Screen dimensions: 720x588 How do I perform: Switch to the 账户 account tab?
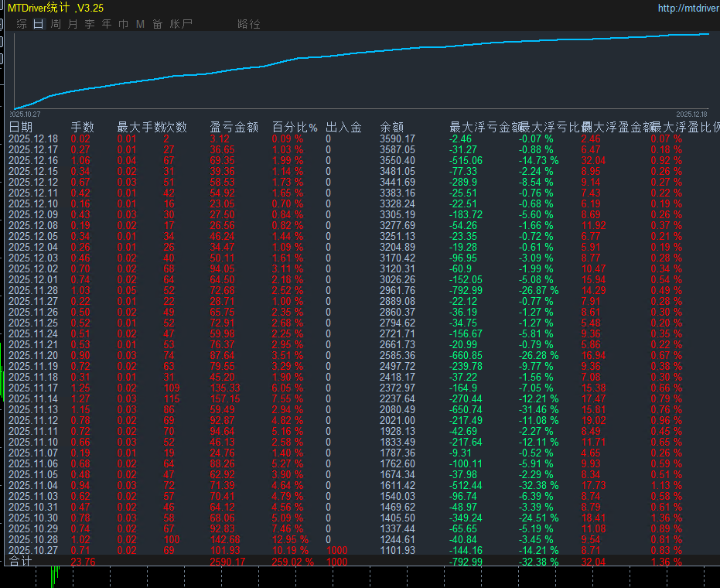coord(181,24)
